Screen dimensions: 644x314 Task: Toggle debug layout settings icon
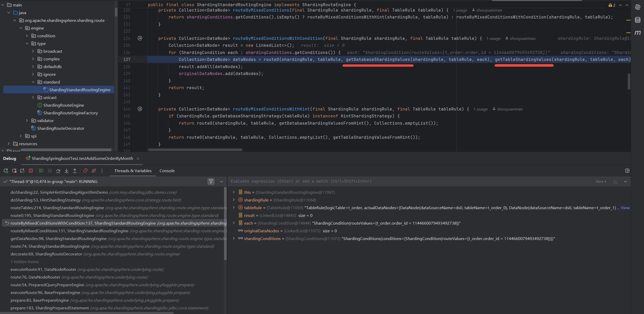(x=627, y=171)
